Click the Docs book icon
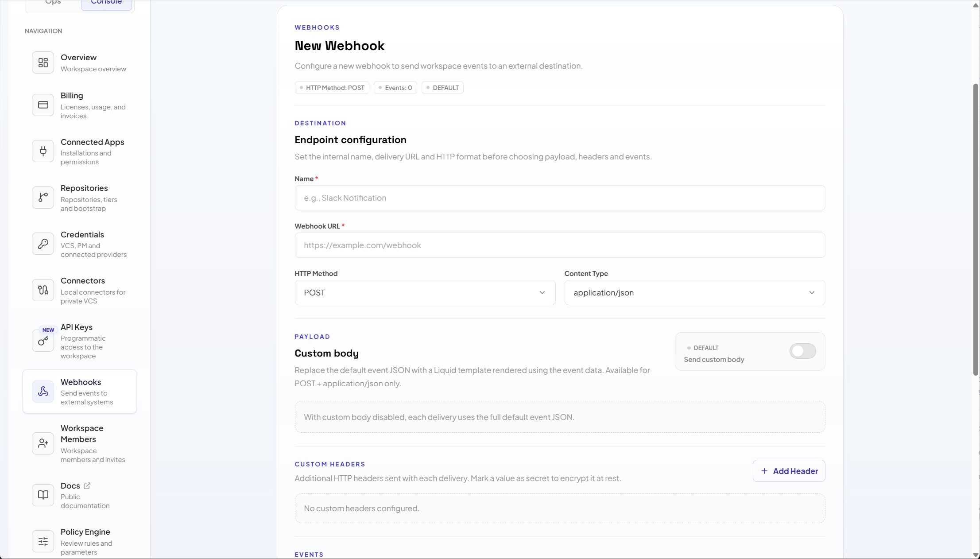Image resolution: width=980 pixels, height=559 pixels. click(x=43, y=495)
